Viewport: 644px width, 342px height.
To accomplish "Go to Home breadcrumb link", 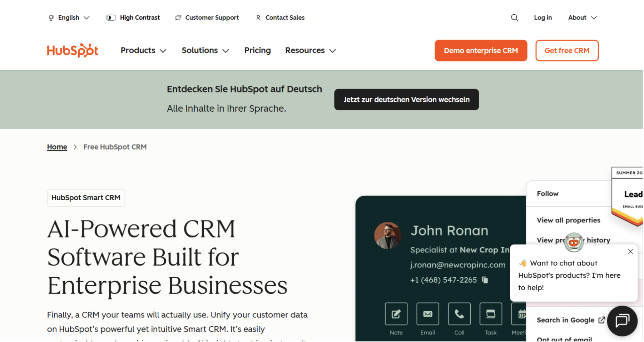I will (x=57, y=147).
